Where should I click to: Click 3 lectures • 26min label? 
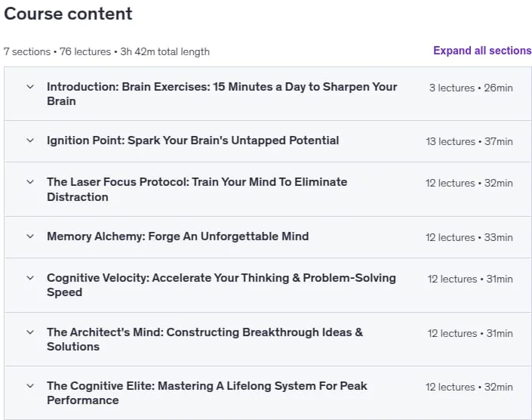point(471,88)
